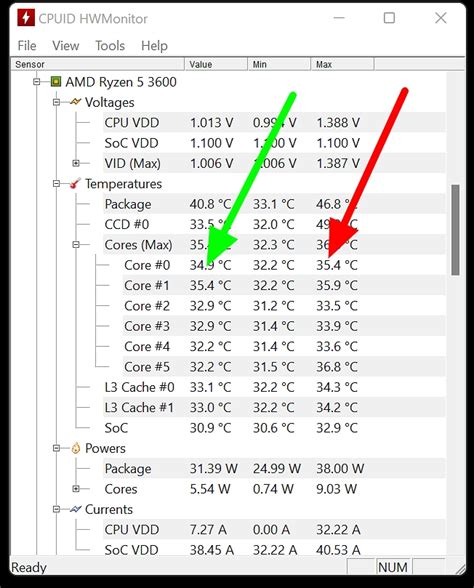Click the 36.8 °C Core #5 max value
Screen dimensions: 474x588
coord(337,366)
